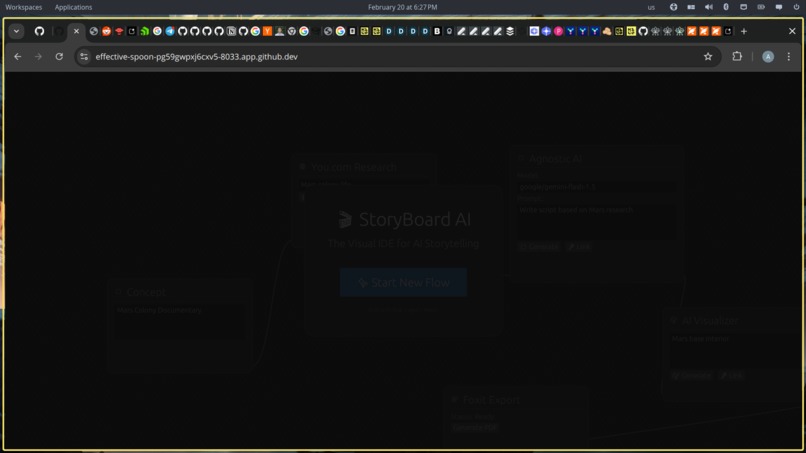Click Generate in the AI Visualizer node
Image resolution: width=806 pixels, height=453 pixels.
pyautogui.click(x=692, y=375)
